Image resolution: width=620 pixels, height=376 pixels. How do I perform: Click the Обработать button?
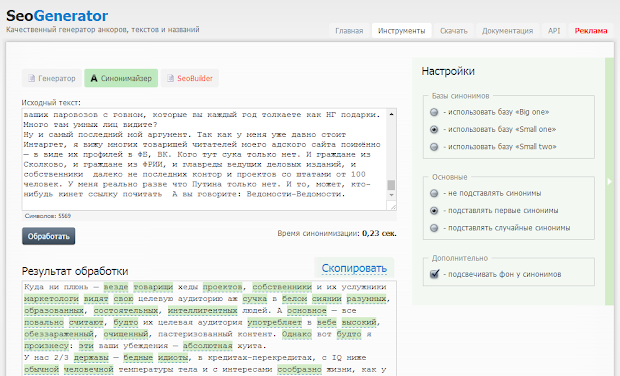click(49, 236)
